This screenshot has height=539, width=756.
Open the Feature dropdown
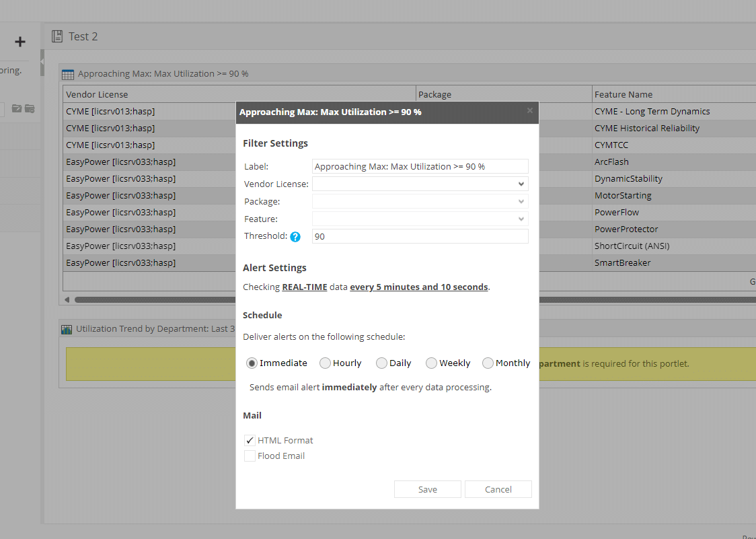point(420,219)
